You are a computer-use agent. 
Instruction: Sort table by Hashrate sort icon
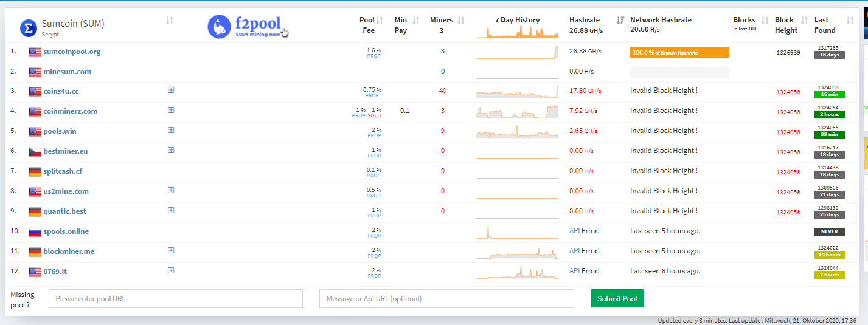click(x=620, y=21)
